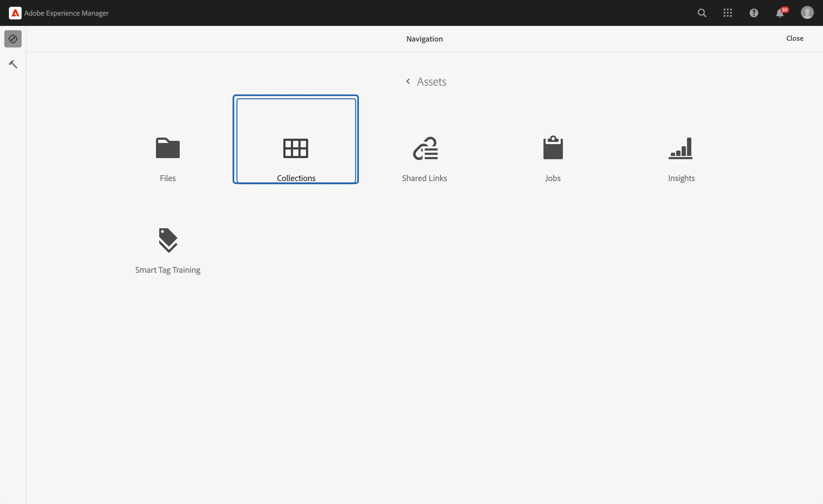Open the Shared Links icon
This screenshot has width=823, height=504.
tap(425, 148)
